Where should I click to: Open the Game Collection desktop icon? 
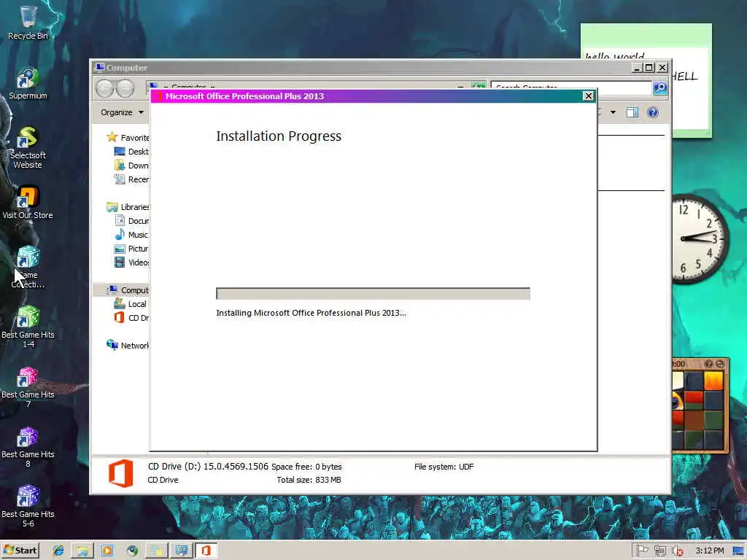point(28,267)
